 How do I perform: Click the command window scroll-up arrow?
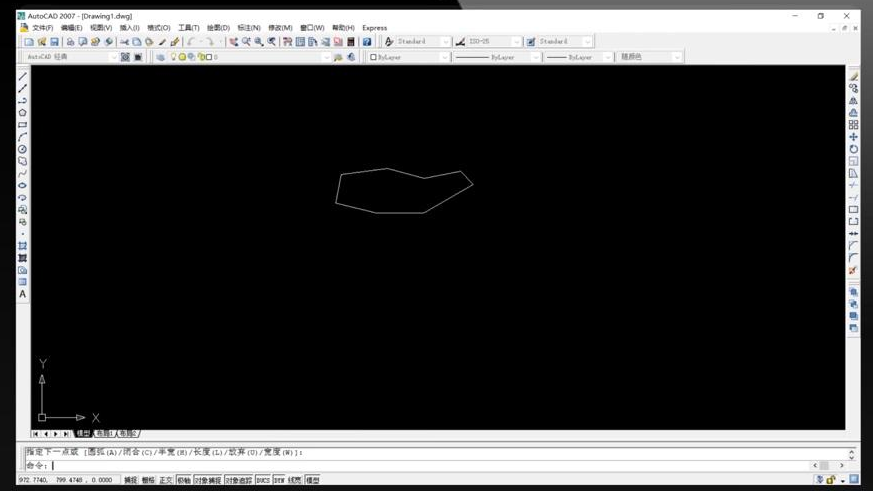click(x=851, y=451)
